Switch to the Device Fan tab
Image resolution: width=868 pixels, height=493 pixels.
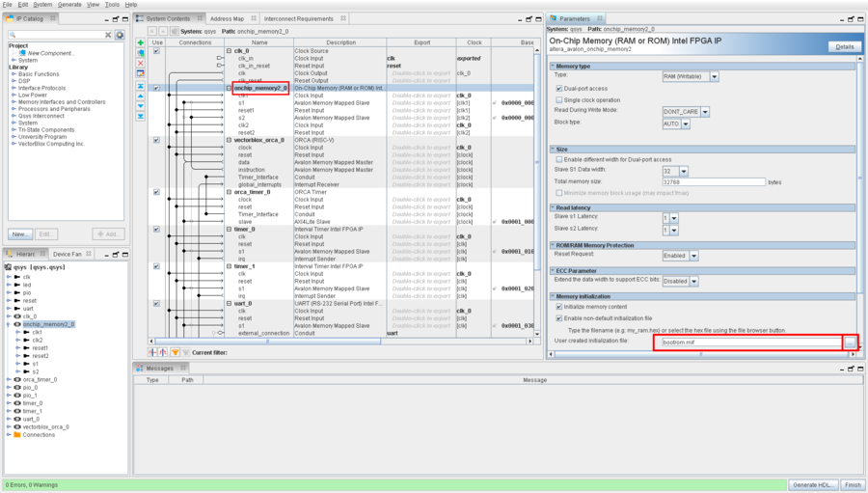(68, 255)
